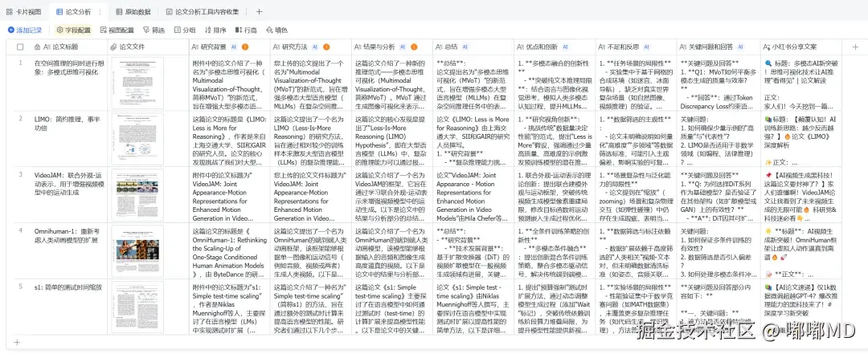Click row number 1
The height and width of the screenshot is (354, 868).
point(20,62)
